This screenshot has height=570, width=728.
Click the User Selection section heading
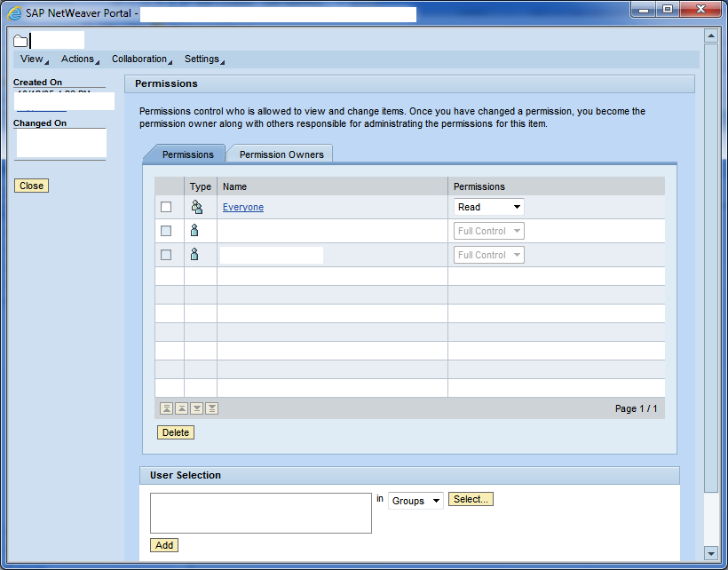186,475
